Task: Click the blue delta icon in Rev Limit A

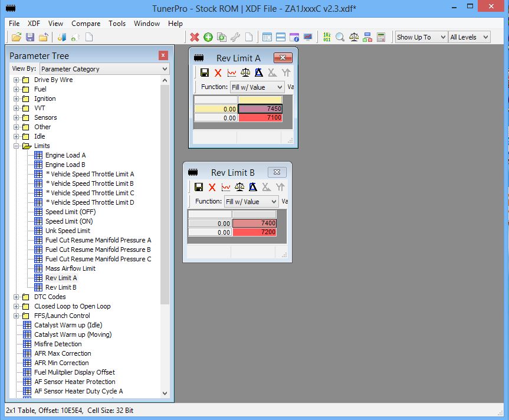Action: point(259,73)
